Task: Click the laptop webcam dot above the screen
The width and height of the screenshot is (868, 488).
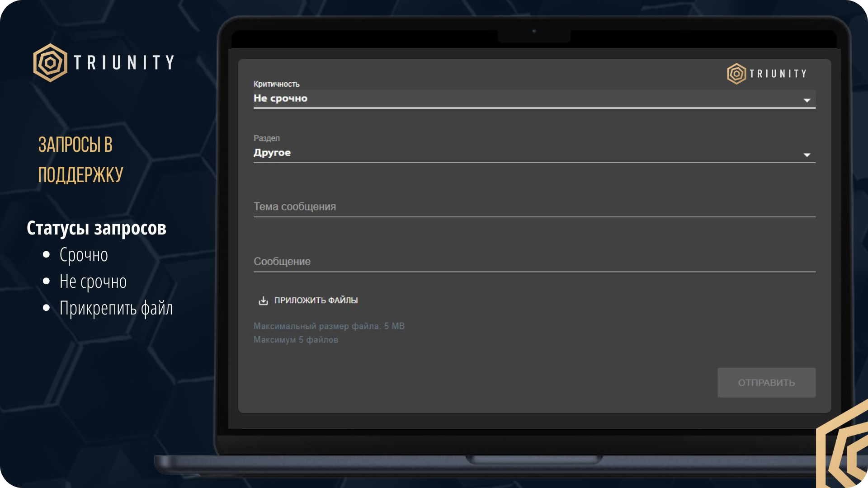Action: point(534,32)
